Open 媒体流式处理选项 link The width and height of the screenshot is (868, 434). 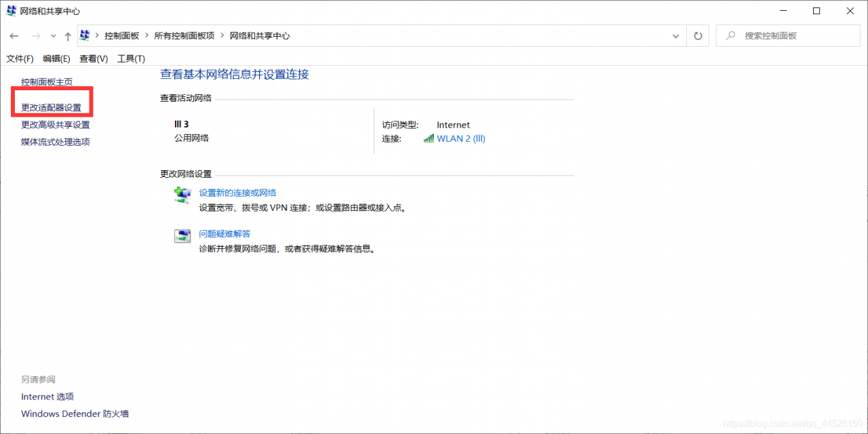pyautogui.click(x=56, y=142)
